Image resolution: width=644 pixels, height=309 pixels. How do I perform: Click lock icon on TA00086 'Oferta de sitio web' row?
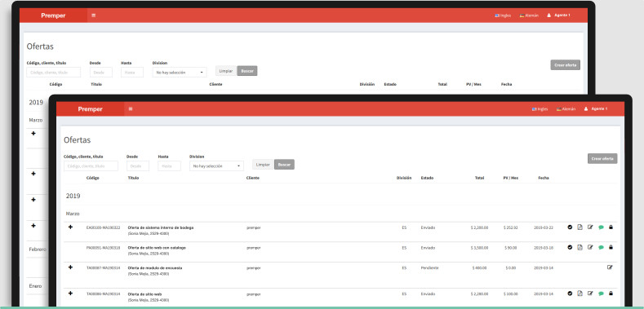click(x=611, y=294)
